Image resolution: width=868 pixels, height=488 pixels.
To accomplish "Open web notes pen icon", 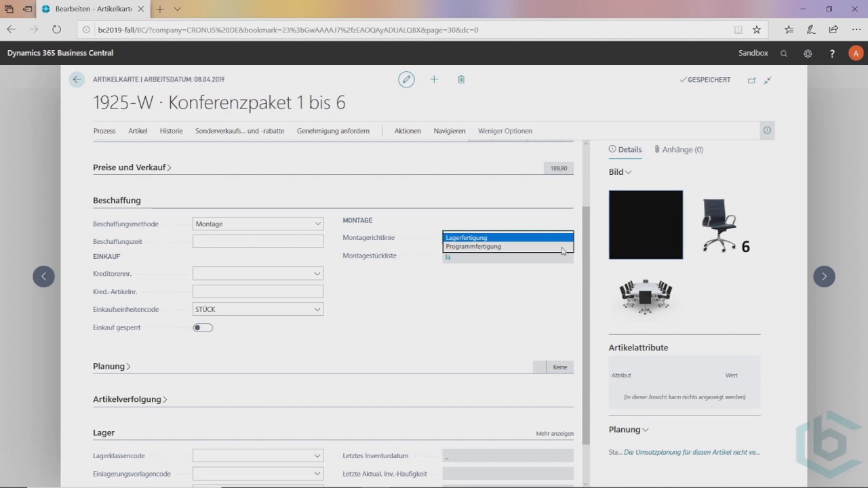I will pos(811,30).
